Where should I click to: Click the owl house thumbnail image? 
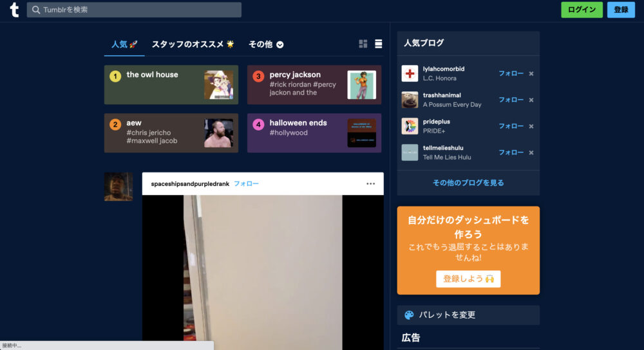coord(218,85)
